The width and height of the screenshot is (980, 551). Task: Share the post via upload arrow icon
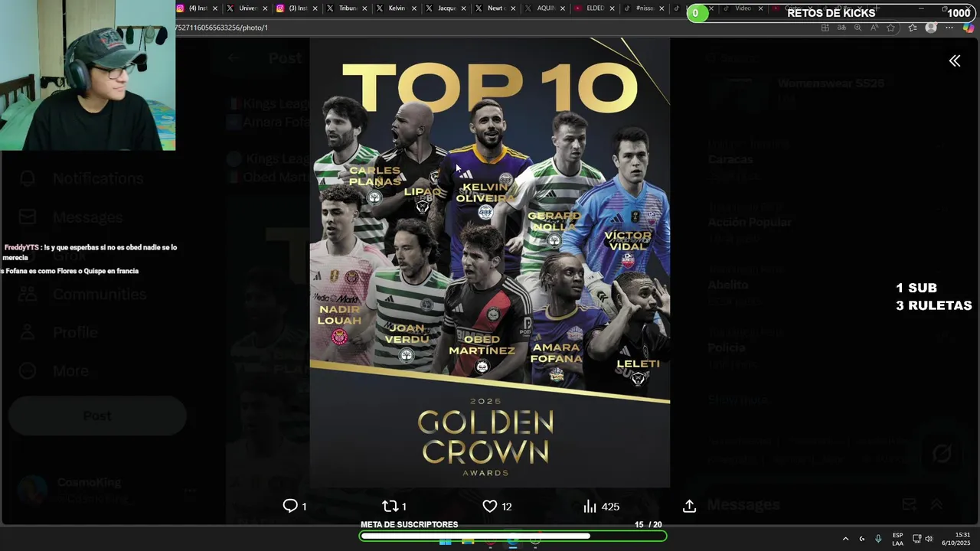[x=689, y=507]
